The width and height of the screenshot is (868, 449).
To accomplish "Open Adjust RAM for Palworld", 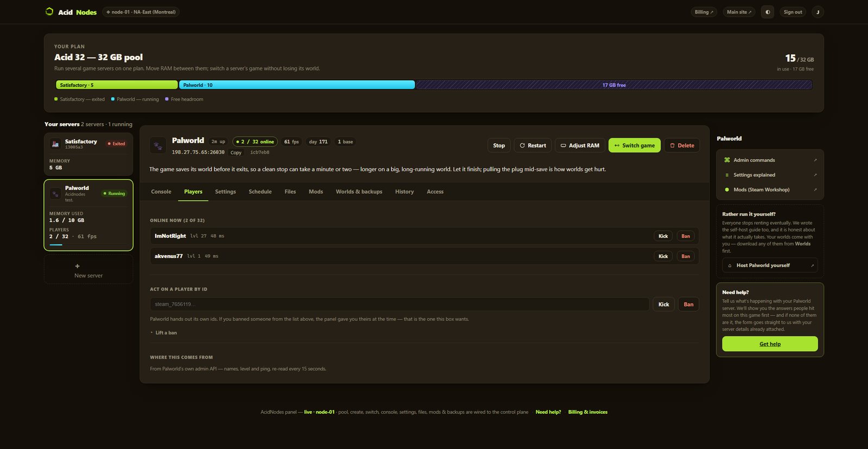I will click(580, 146).
